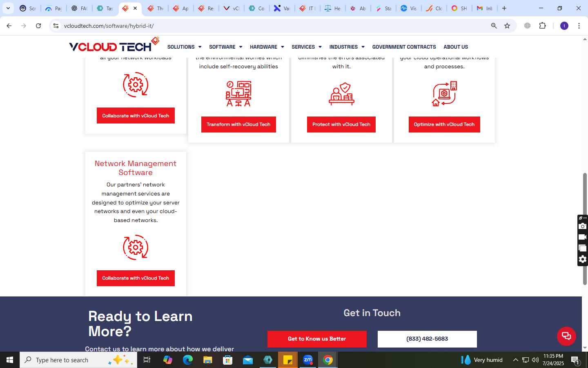Open Windows Start menu

(x=10, y=360)
